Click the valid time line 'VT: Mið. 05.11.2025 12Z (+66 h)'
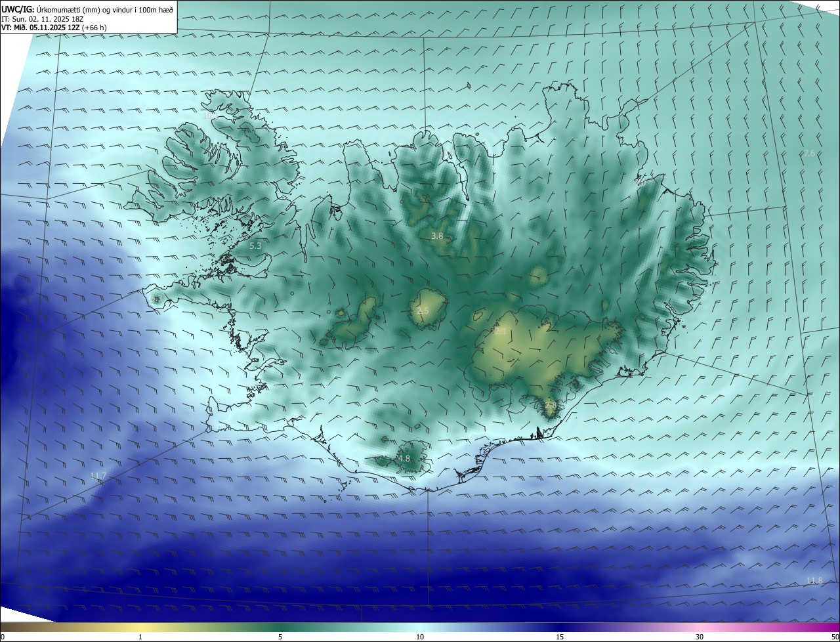The width and height of the screenshot is (840, 642). [x=54, y=28]
